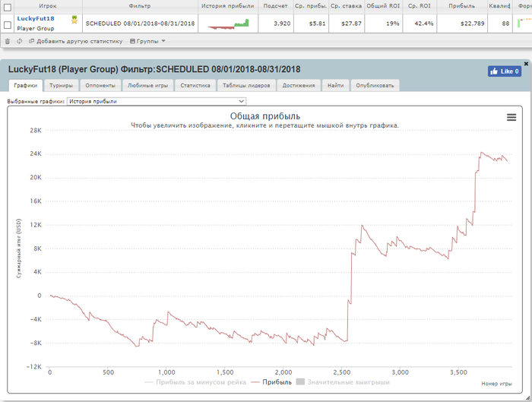Click the Общая прибыль chart title
532x402 pixels.
265,116
